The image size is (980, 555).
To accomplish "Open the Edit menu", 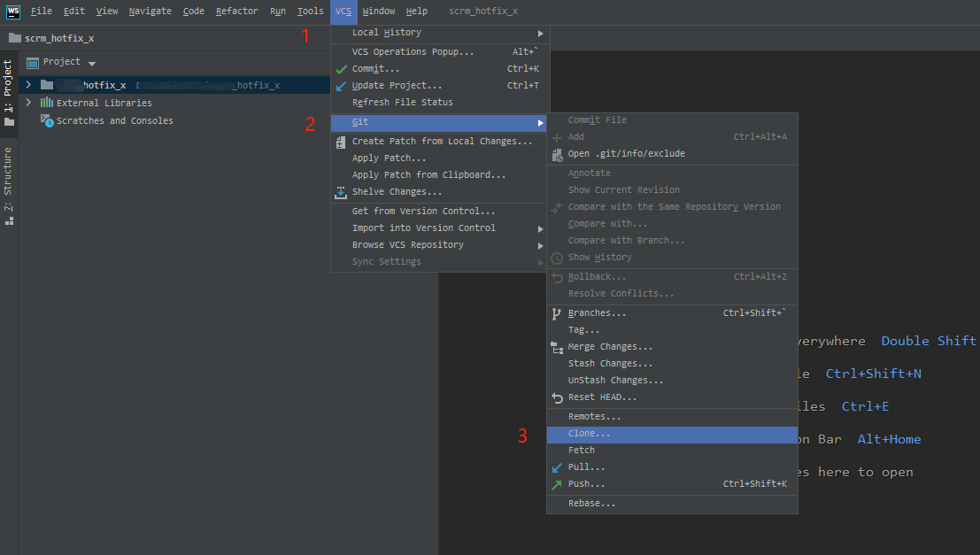I will click(73, 12).
